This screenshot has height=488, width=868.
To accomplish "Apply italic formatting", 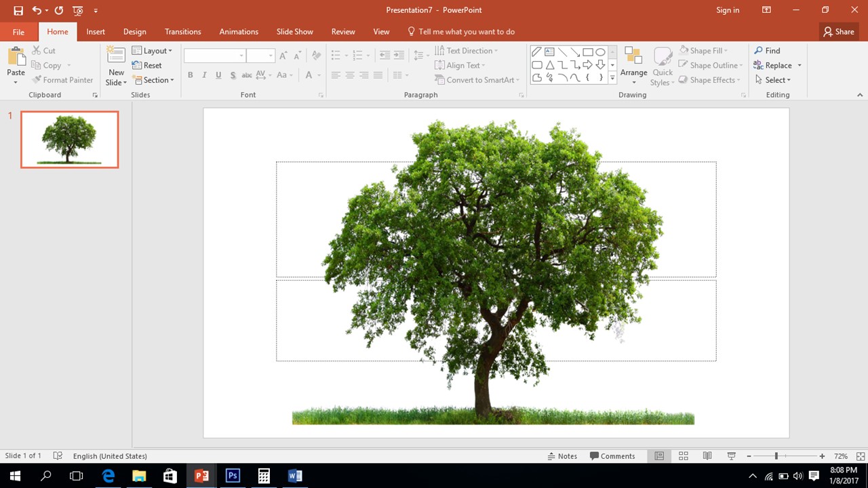I will (x=204, y=75).
